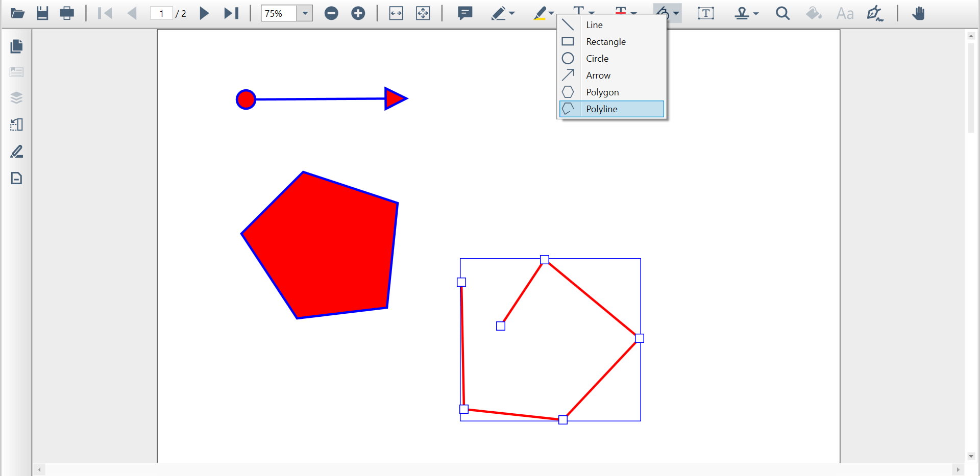Print the document using the printer icon
The width and height of the screenshot is (980, 476).
click(67, 13)
